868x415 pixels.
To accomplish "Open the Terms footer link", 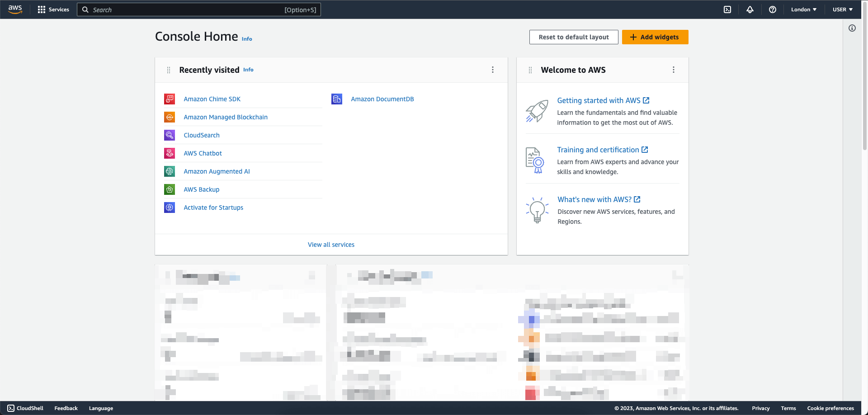I will coord(788,408).
